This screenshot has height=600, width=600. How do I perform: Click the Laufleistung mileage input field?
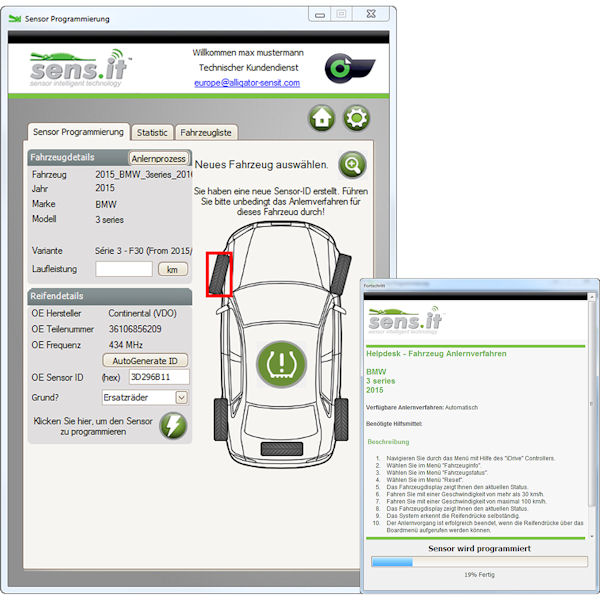coord(124,269)
